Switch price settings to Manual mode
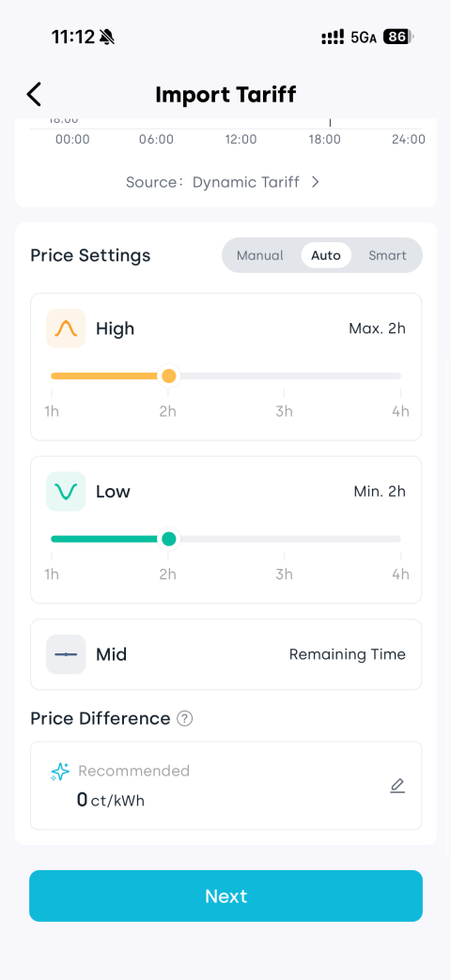 point(259,255)
